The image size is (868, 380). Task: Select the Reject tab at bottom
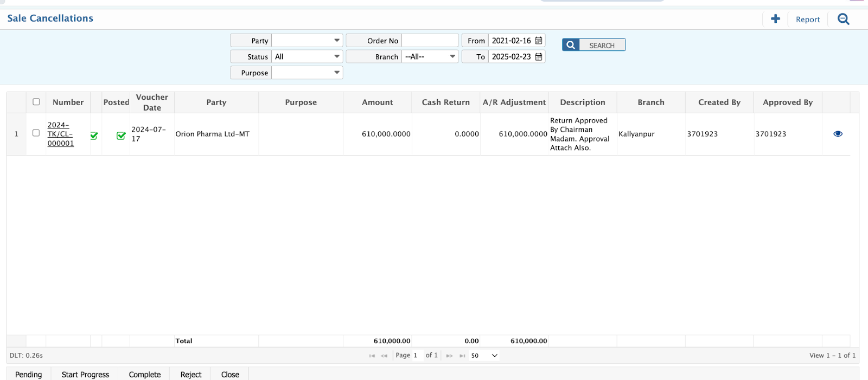click(190, 375)
